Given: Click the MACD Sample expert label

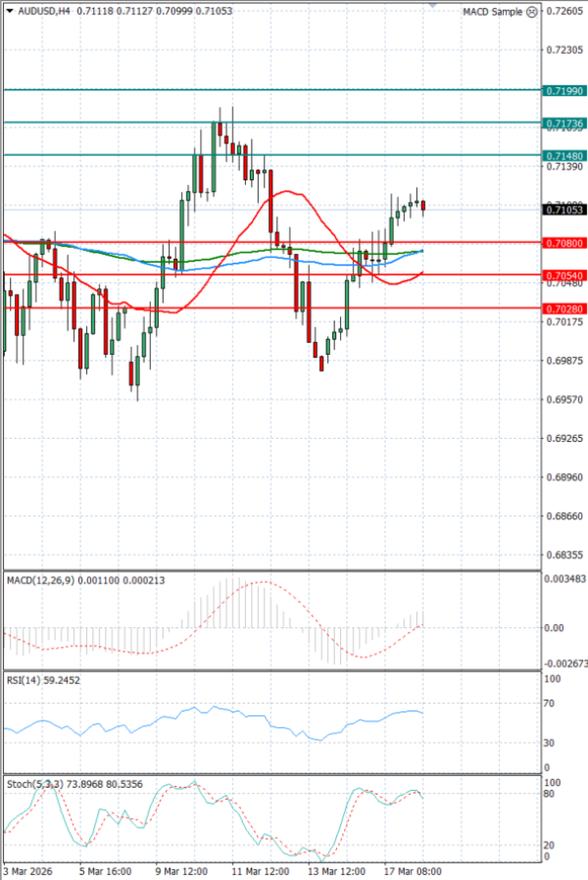Looking at the screenshot, I should 492,12.
